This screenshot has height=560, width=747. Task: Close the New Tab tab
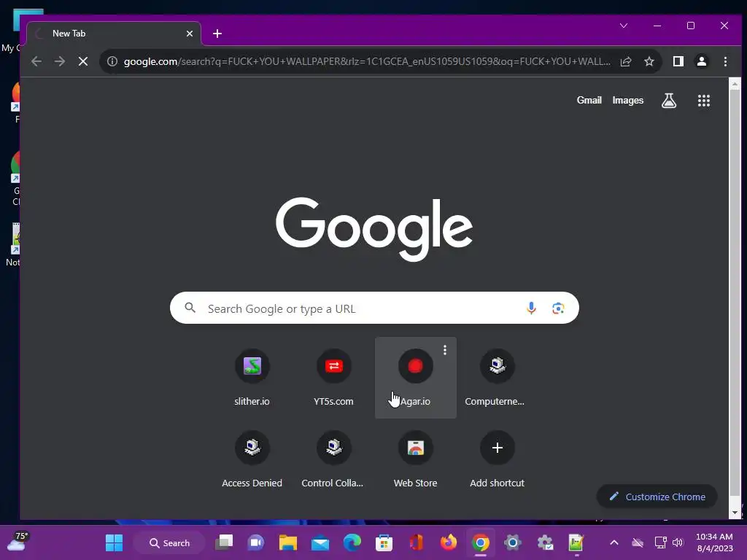190,34
